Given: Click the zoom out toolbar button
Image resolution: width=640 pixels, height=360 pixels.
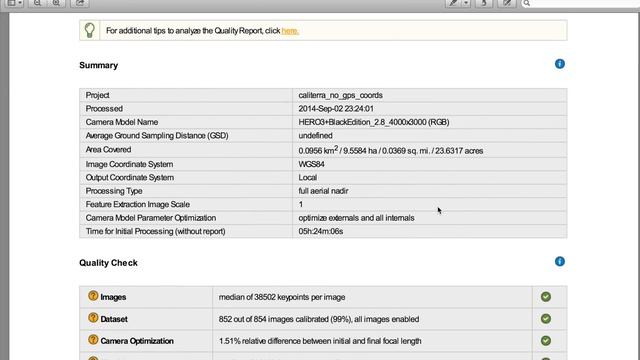Looking at the screenshot, I should [37, 3].
